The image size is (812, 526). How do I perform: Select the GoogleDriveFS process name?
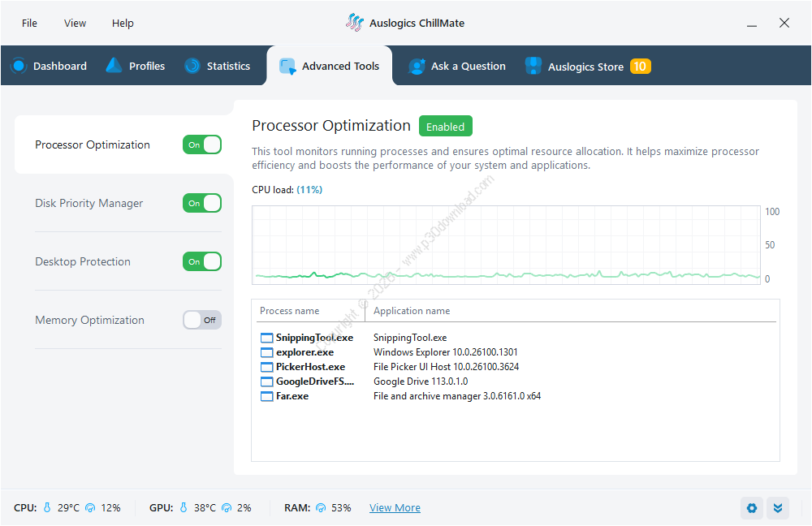[315, 381]
